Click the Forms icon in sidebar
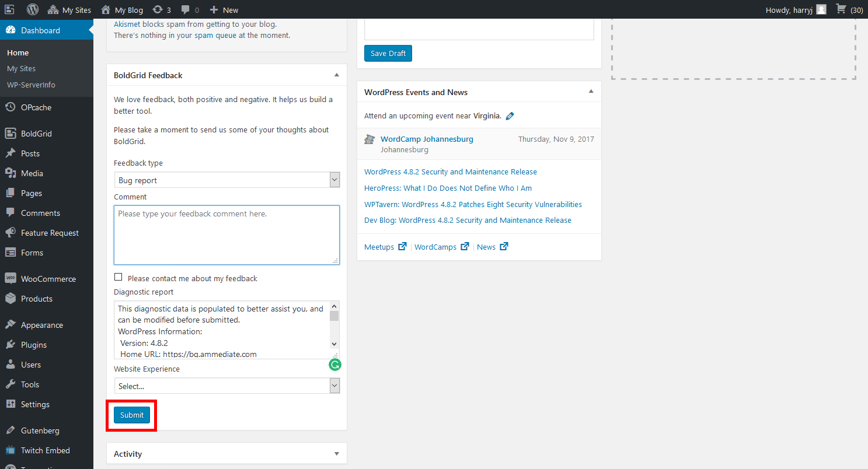The height and width of the screenshot is (469, 868). click(11, 253)
